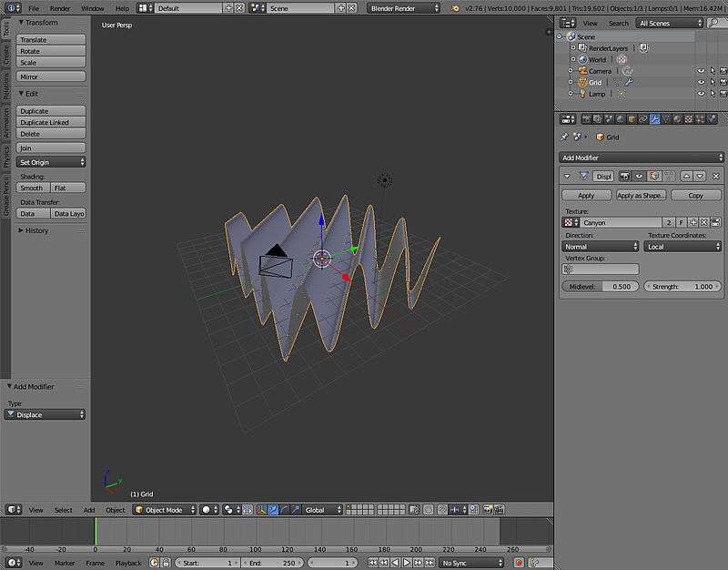
Task: Remove the Displace modifier with the X icon
Action: point(716,176)
